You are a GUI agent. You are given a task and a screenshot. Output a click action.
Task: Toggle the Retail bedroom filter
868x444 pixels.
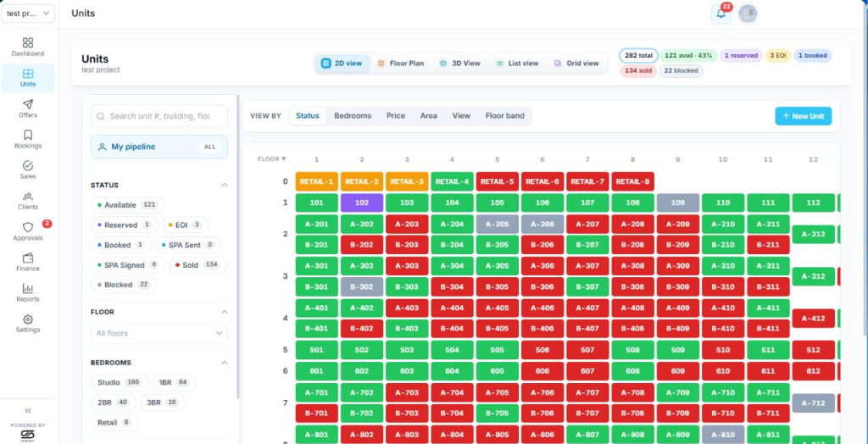(114, 423)
